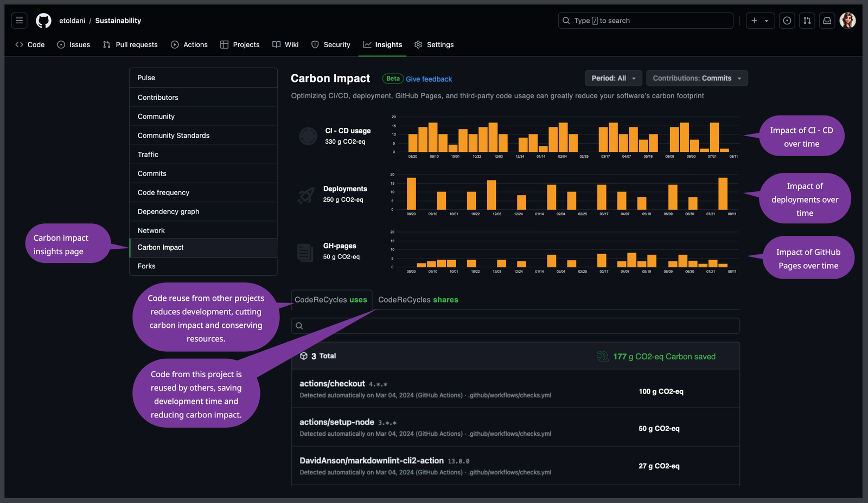Open the actions/checkout dependency link
868x503 pixels.
click(332, 384)
